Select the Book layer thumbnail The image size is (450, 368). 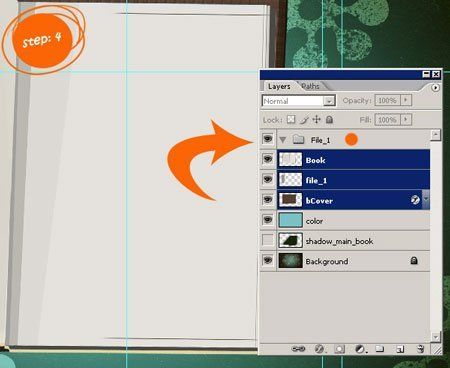tap(290, 160)
